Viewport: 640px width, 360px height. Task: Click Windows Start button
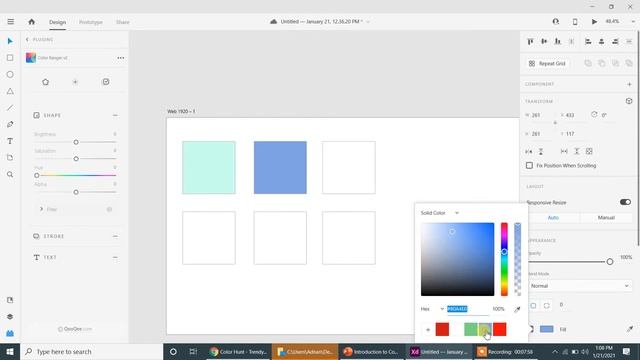(10, 351)
